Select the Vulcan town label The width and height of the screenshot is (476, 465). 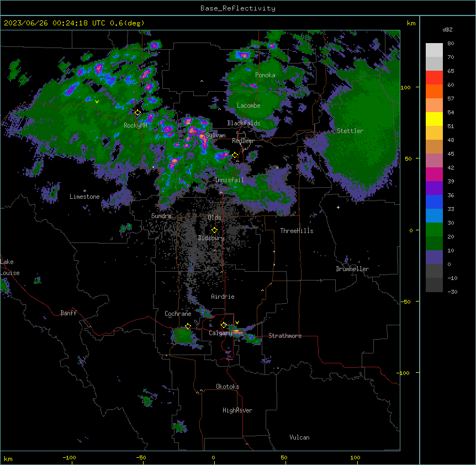click(x=300, y=437)
